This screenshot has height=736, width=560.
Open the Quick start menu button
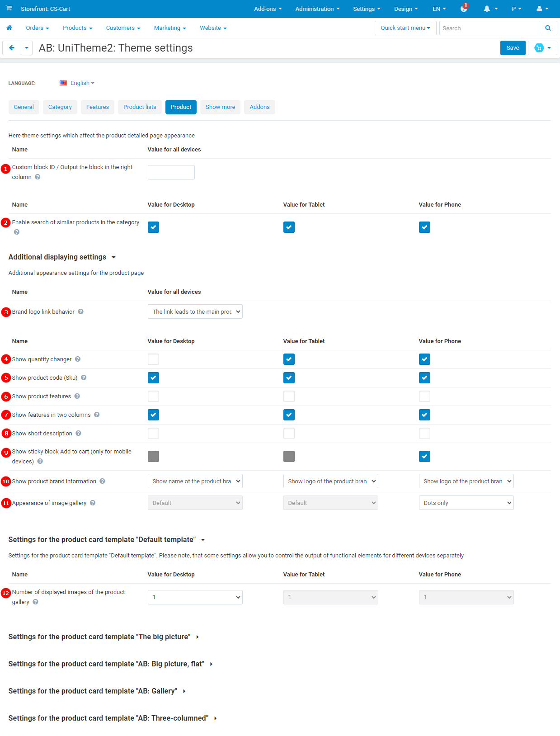405,28
